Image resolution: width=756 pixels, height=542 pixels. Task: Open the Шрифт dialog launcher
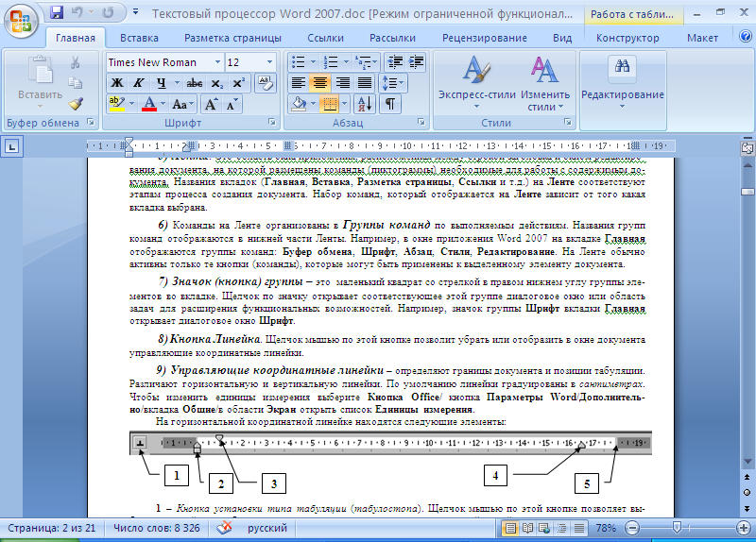[271, 123]
